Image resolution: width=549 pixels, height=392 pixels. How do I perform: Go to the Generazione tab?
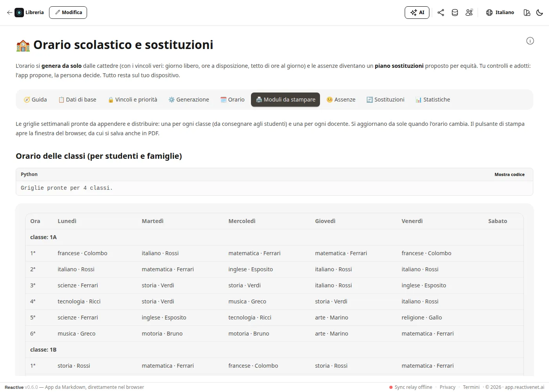point(189,100)
